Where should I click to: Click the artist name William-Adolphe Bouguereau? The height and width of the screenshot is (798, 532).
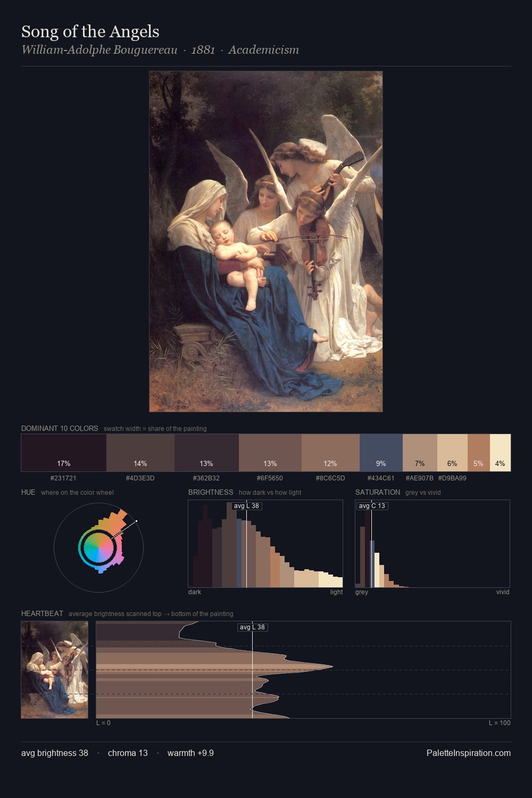pyautogui.click(x=99, y=50)
